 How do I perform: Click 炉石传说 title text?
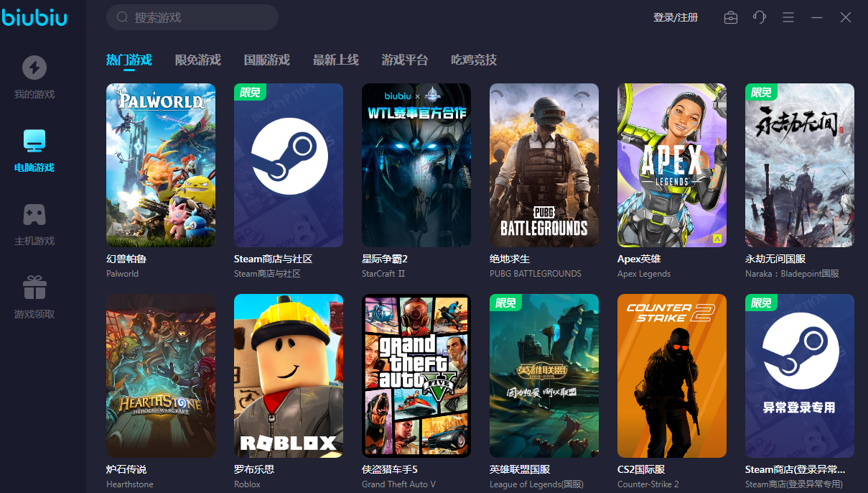[x=126, y=469]
